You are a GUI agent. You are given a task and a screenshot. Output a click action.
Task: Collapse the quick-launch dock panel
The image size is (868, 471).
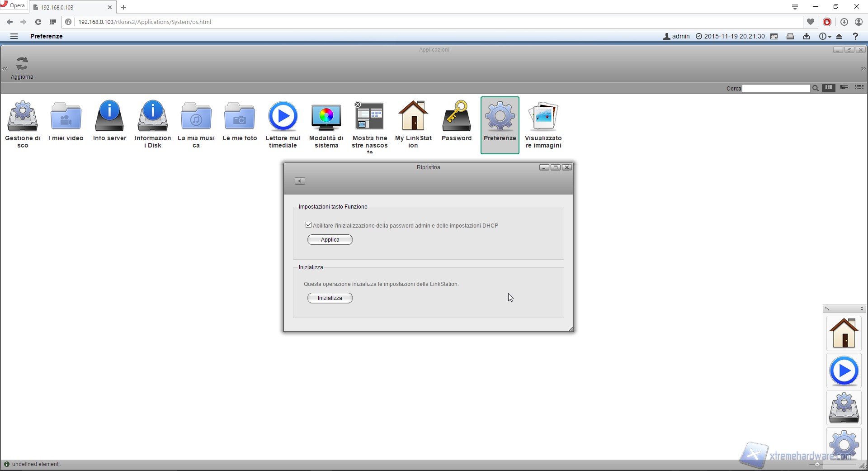tap(862, 309)
